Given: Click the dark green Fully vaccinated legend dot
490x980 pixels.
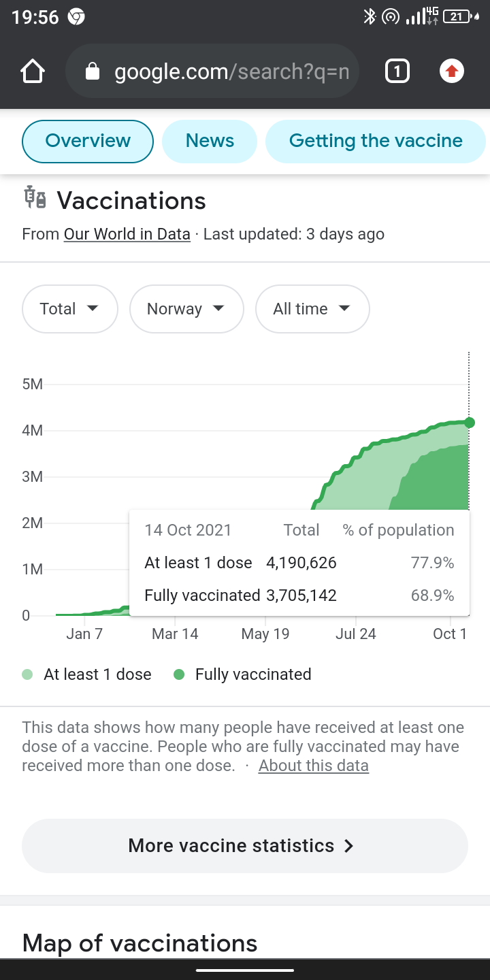Looking at the screenshot, I should [179, 674].
